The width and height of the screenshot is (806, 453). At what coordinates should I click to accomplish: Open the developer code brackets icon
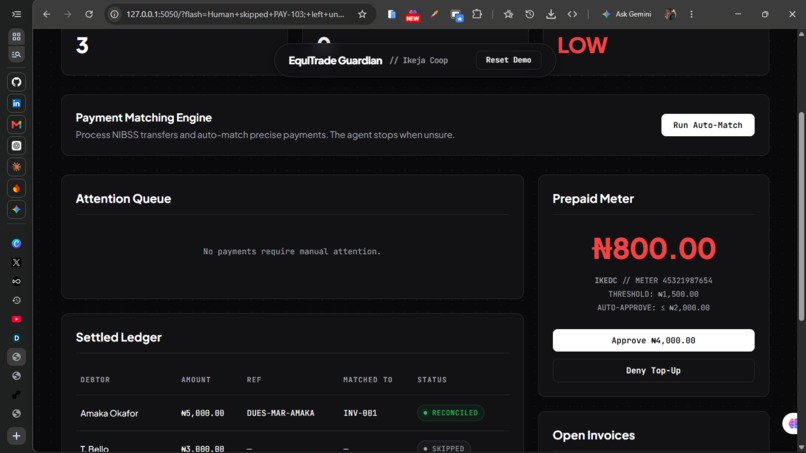[x=572, y=14]
